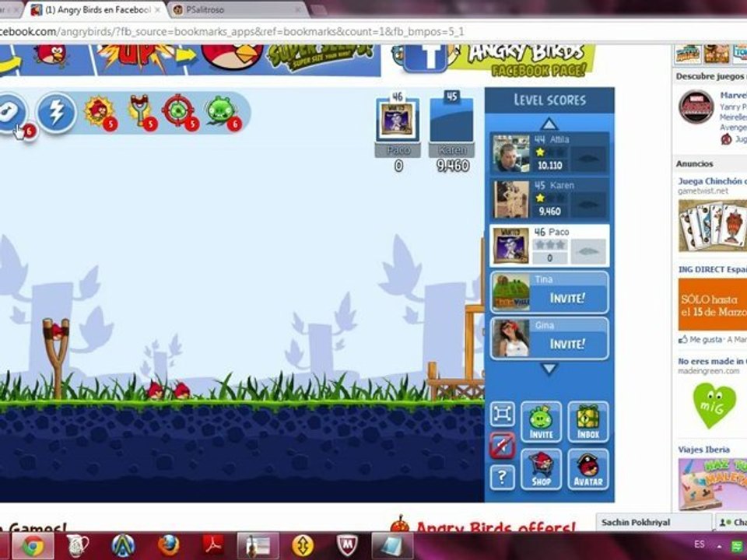Toggle fullscreen mode icon
The image size is (747, 560).
click(503, 414)
